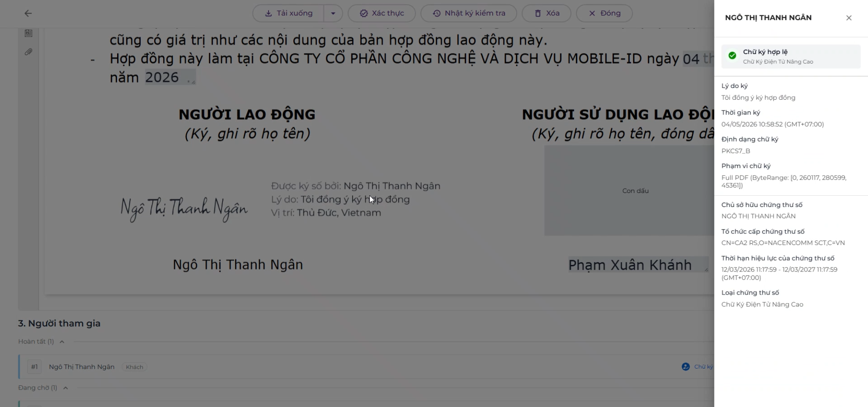This screenshot has height=407, width=868.
Task: Go back with the left arrow icon
Action: pos(28,14)
